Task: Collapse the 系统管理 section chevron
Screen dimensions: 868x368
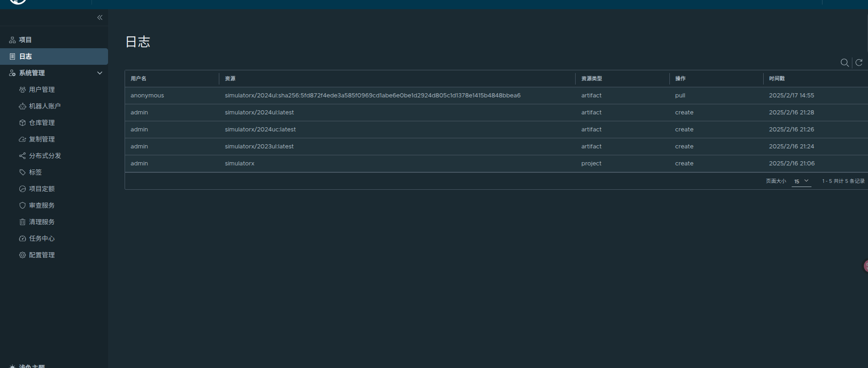Action: (x=100, y=73)
